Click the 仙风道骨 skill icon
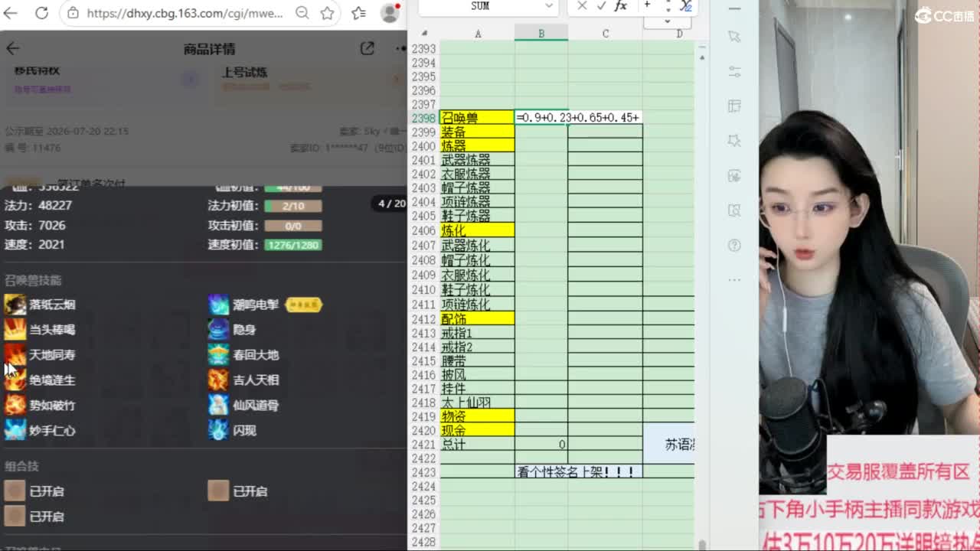 click(x=219, y=406)
